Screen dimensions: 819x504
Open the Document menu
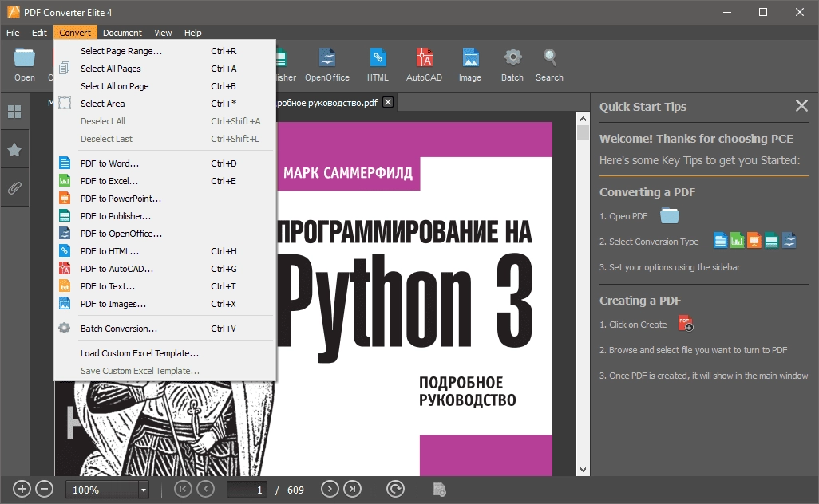click(x=122, y=33)
